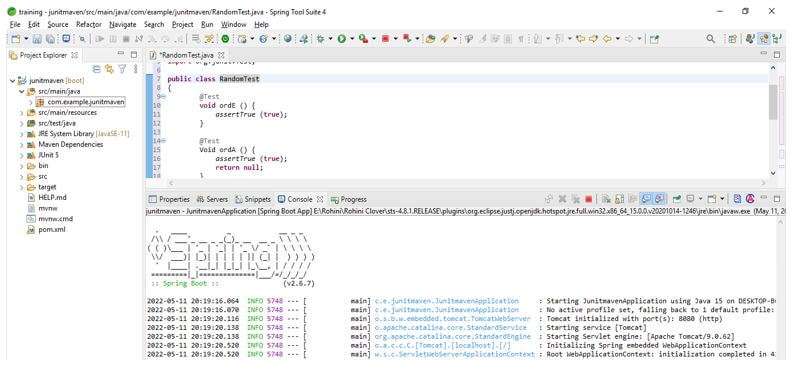Screen dimensions: 799x376
Task: Click the Open Perspective icon
Action: pos(732,39)
